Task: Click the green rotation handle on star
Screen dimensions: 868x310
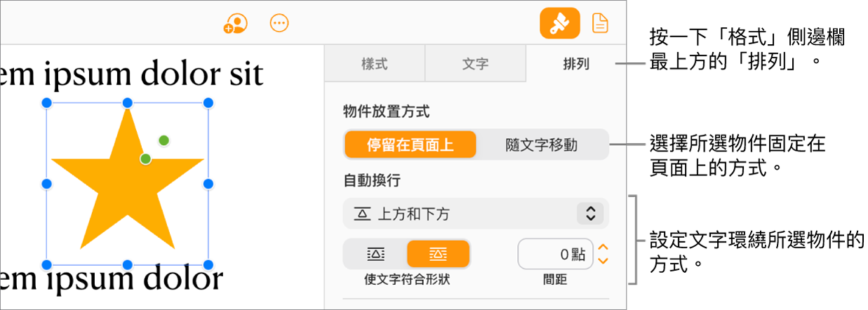Action: click(163, 141)
